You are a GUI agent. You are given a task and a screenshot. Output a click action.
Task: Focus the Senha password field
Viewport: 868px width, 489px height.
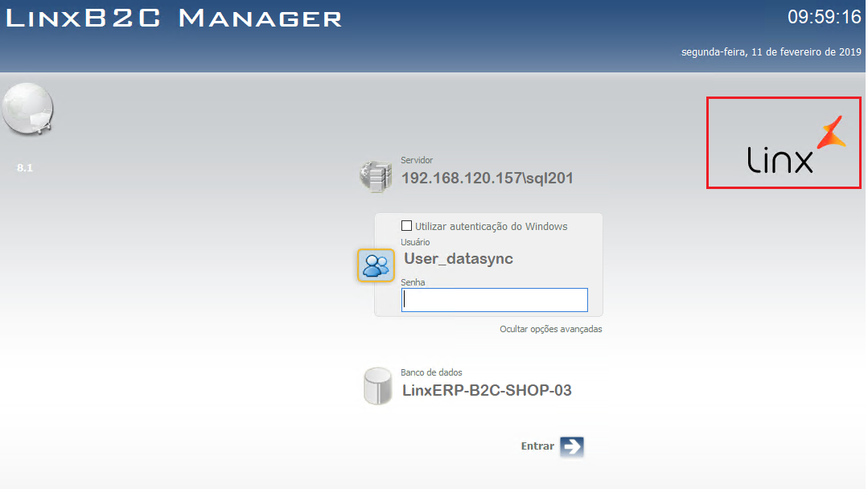495,300
